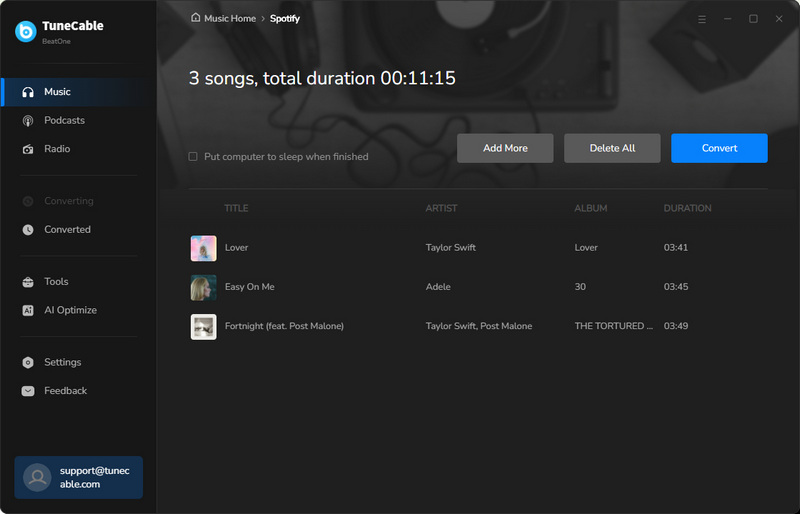Click the user avatar icon
Screen dimensions: 800x514
[x=37, y=477]
